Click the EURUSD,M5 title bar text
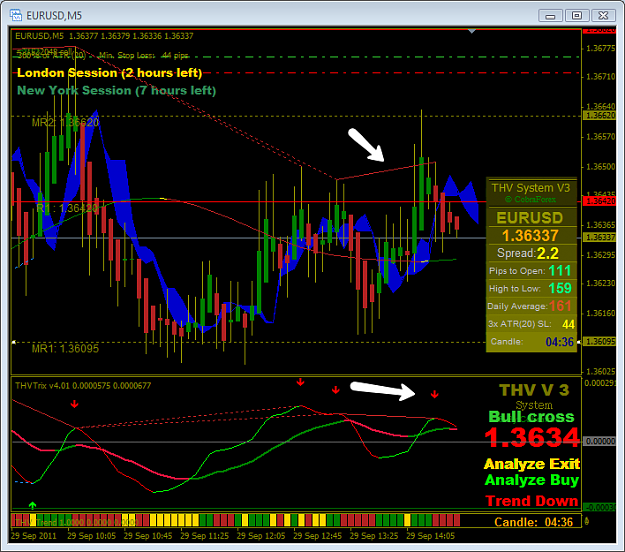The image size is (625, 552). [x=54, y=16]
